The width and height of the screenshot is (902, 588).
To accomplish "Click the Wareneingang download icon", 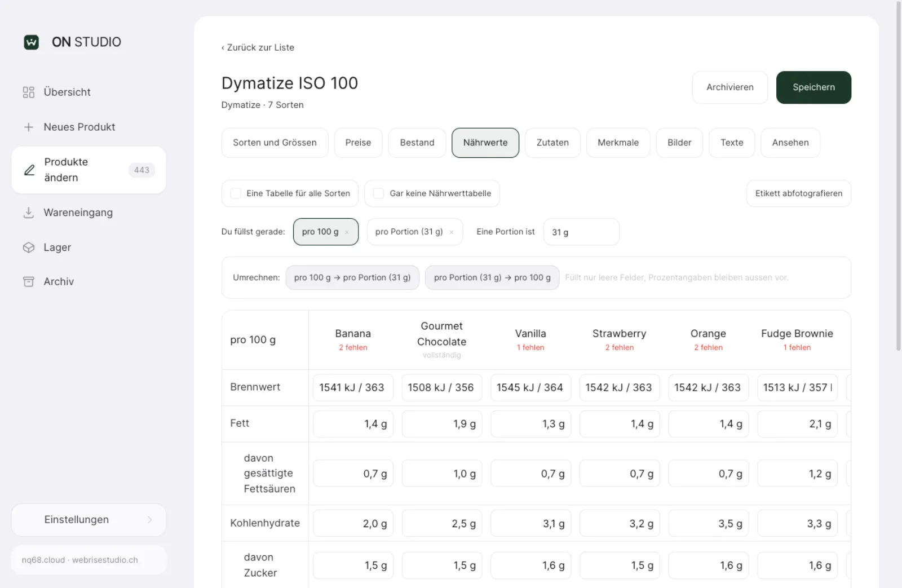I will 29,213.
